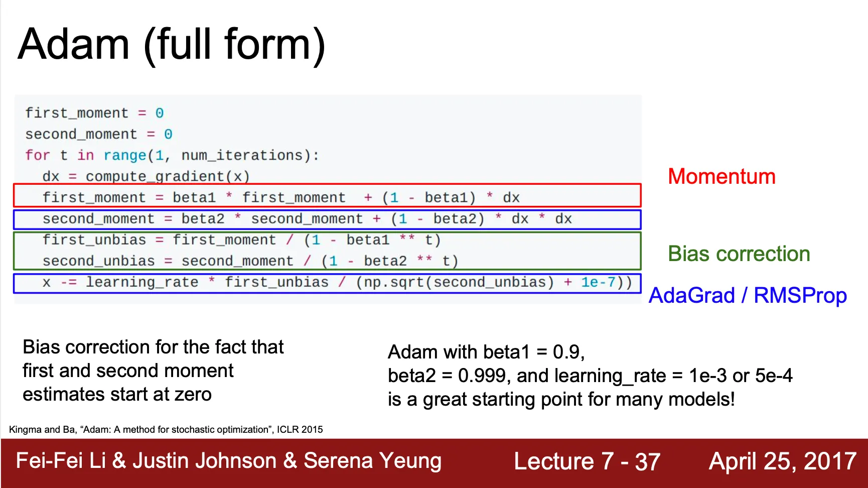Click the red "Momentum" label
868x488 pixels.
pos(721,176)
